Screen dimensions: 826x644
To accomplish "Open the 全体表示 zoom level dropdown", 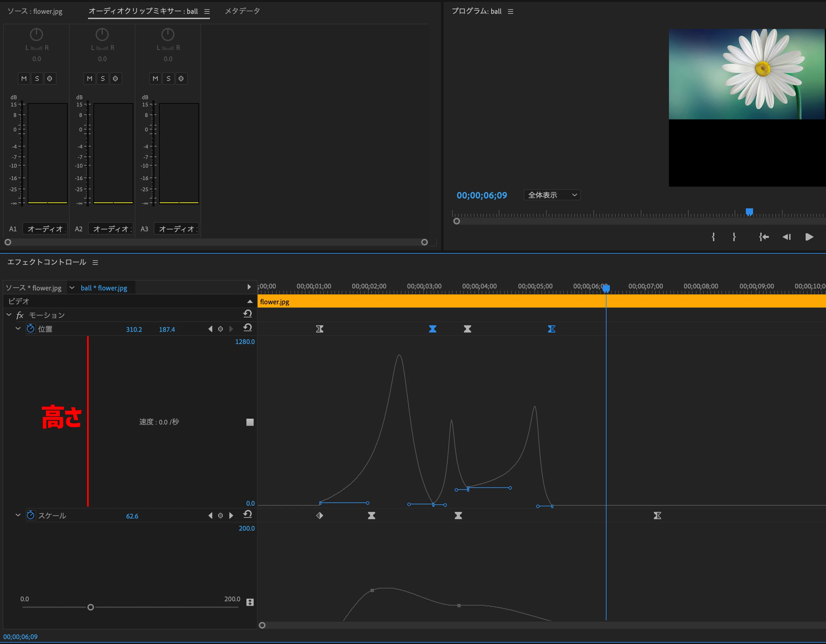I will point(552,195).
